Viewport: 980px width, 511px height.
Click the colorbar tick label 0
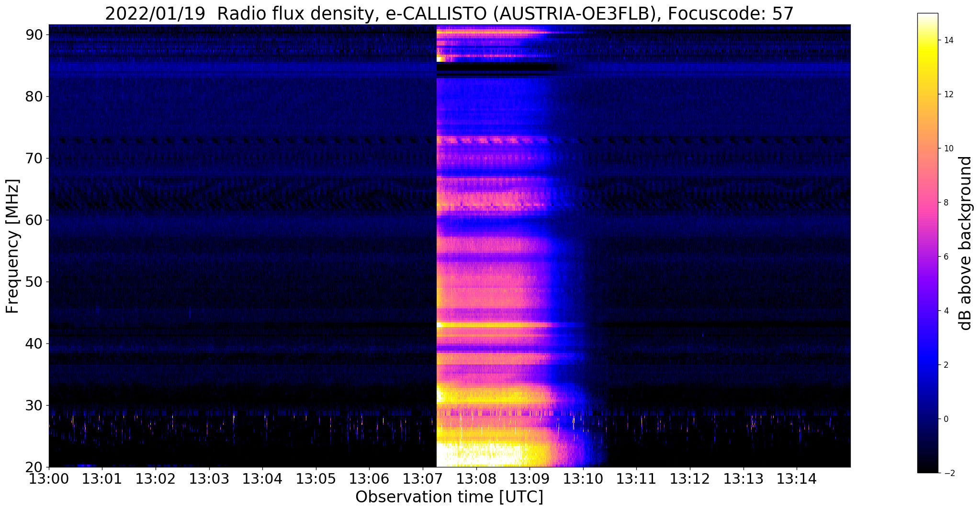click(946, 419)
